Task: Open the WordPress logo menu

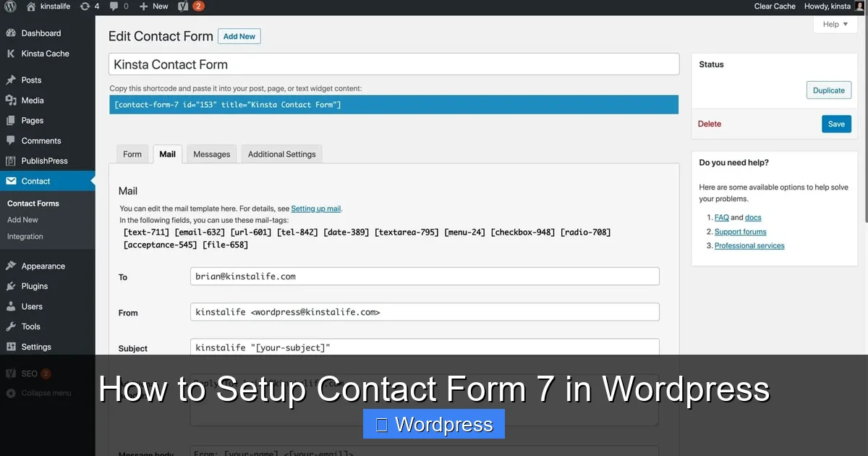Action: click(10, 7)
